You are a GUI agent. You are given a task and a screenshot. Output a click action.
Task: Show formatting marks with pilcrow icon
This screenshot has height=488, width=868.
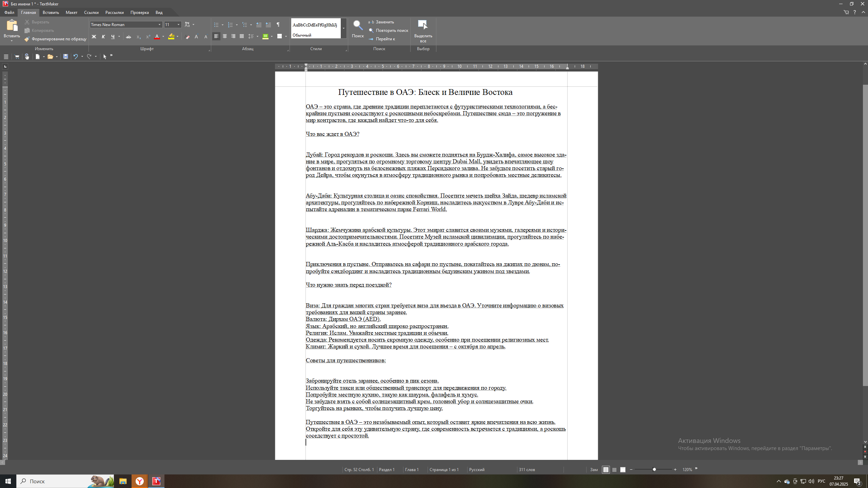(278, 25)
